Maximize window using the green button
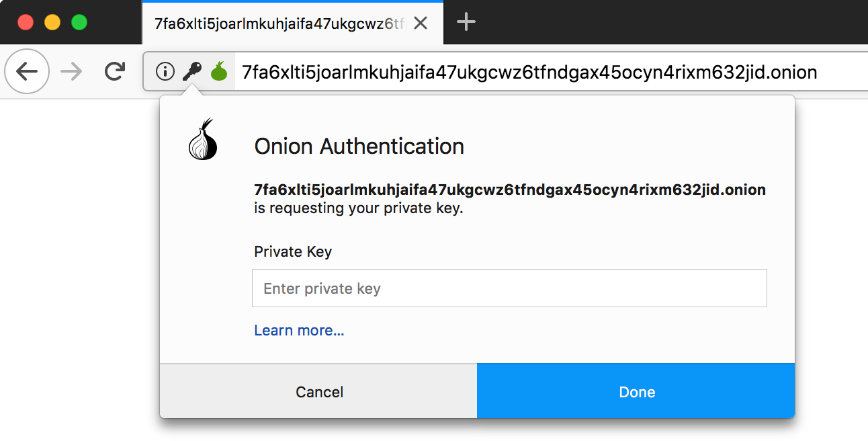Viewport: 868px width, 441px height. pos(79,22)
